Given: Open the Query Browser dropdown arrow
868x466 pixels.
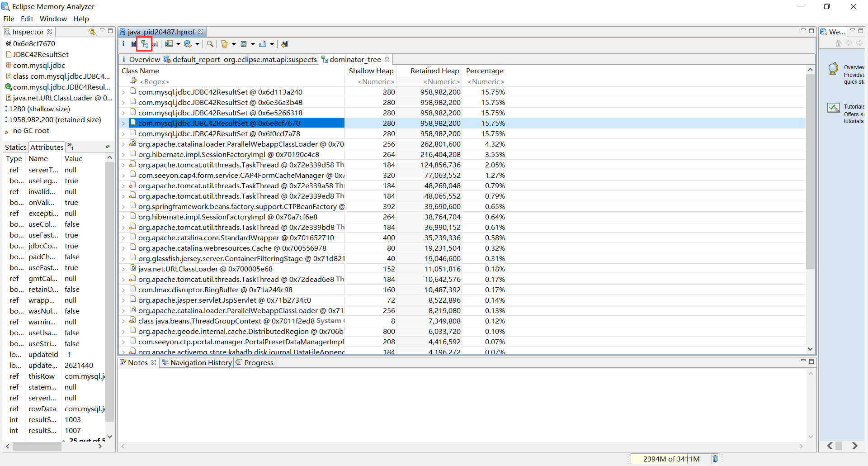Looking at the screenshot, I should 198,44.
